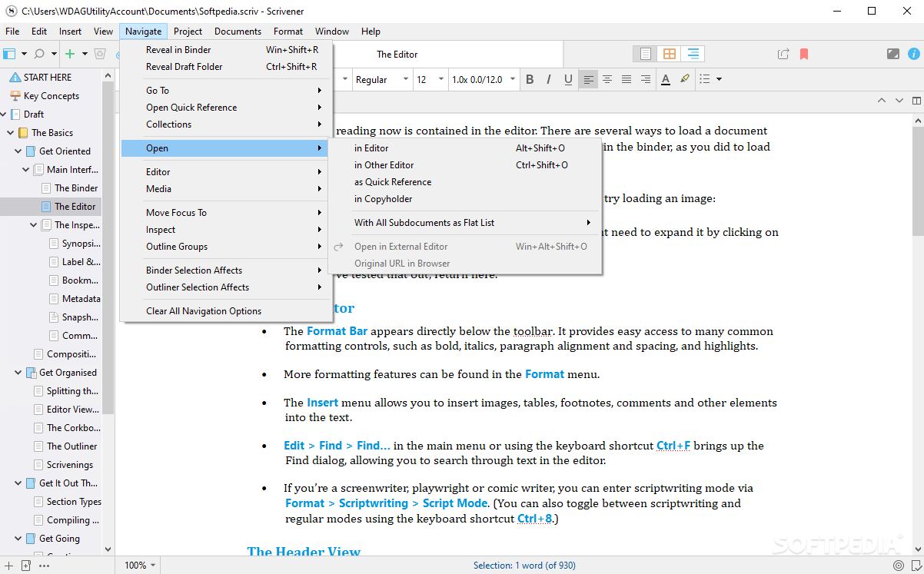
Task: Click the Ctrl+8 shortcut link
Action: point(534,519)
